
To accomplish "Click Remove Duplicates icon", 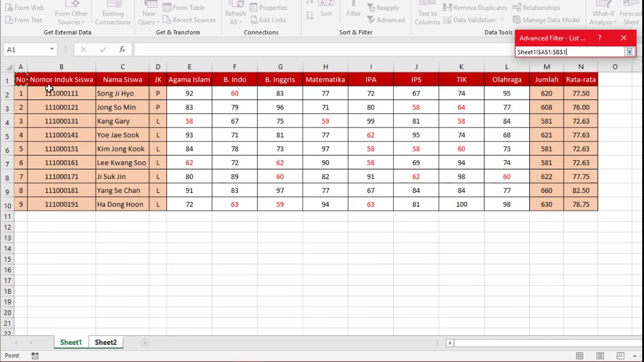I will (447, 8).
